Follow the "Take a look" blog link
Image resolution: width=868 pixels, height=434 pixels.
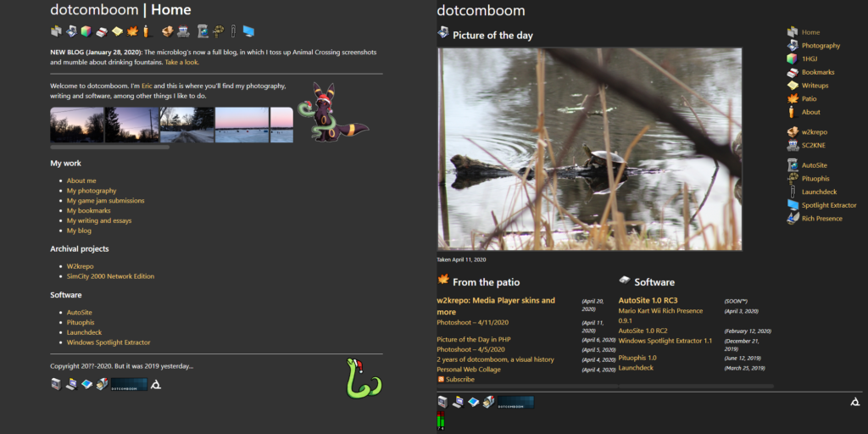(181, 62)
